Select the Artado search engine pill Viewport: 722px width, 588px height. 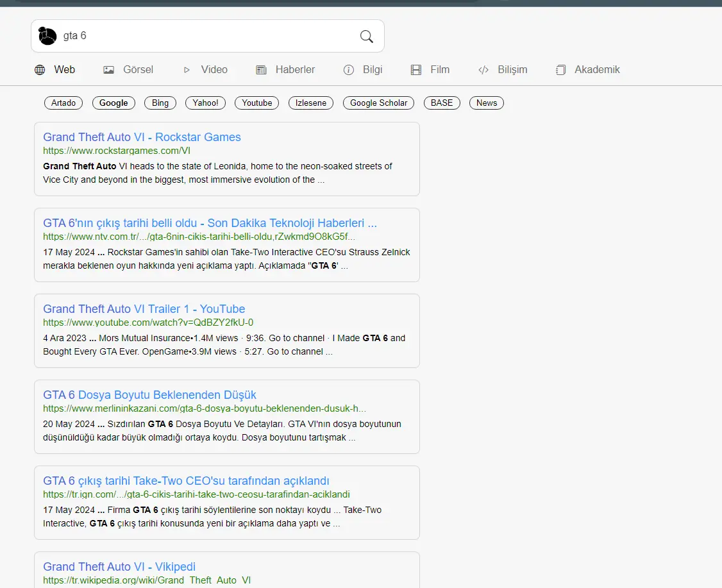click(63, 103)
